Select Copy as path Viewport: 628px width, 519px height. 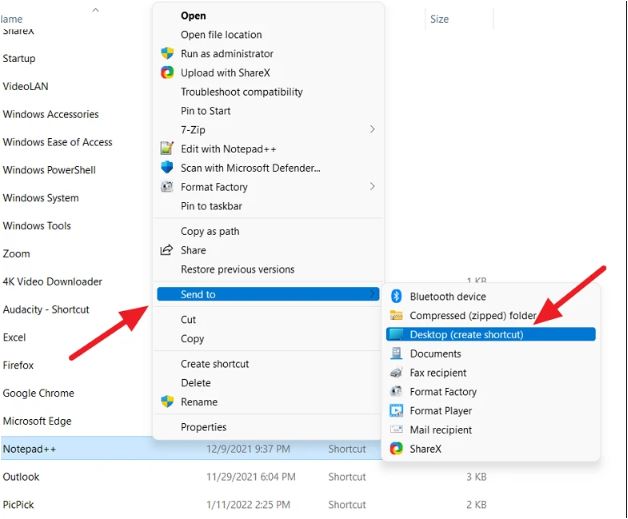[x=210, y=231]
